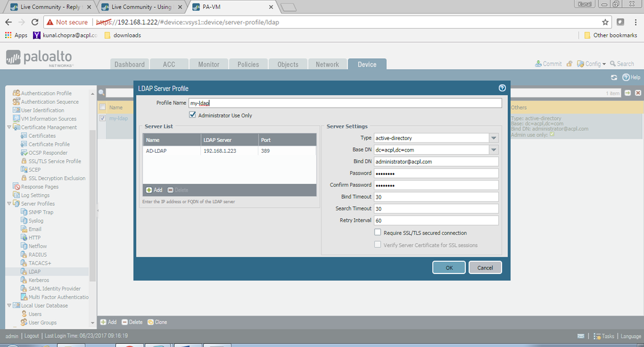Click the Confirm Password field
644x347 pixels.
436,185
